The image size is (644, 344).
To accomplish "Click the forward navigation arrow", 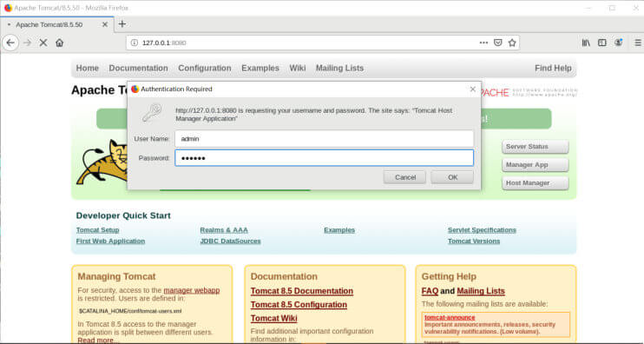I will pyautogui.click(x=28, y=43).
